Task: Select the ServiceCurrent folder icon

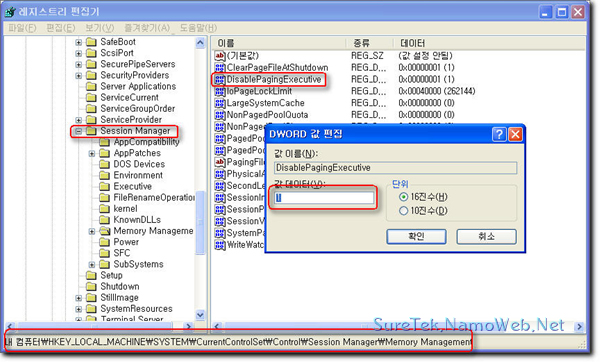Action: coord(91,97)
